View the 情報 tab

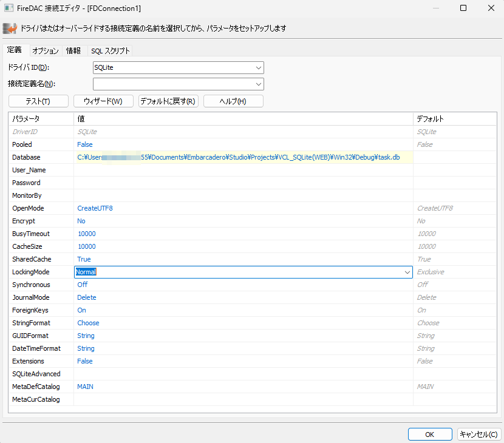(73, 50)
